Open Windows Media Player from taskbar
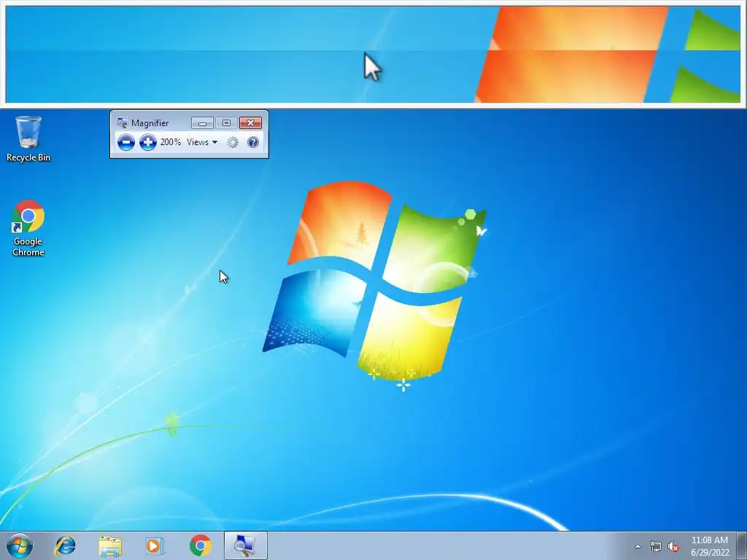 [155, 545]
